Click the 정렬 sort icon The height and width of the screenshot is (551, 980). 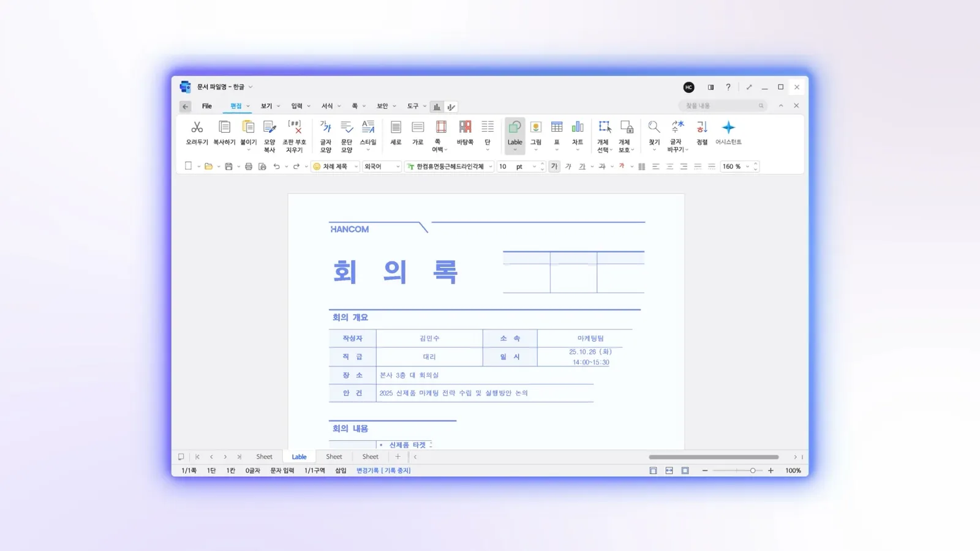[702, 127]
